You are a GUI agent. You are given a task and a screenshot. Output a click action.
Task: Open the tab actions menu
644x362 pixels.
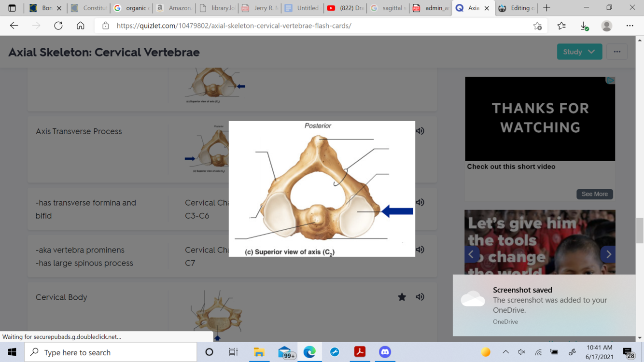point(12,8)
